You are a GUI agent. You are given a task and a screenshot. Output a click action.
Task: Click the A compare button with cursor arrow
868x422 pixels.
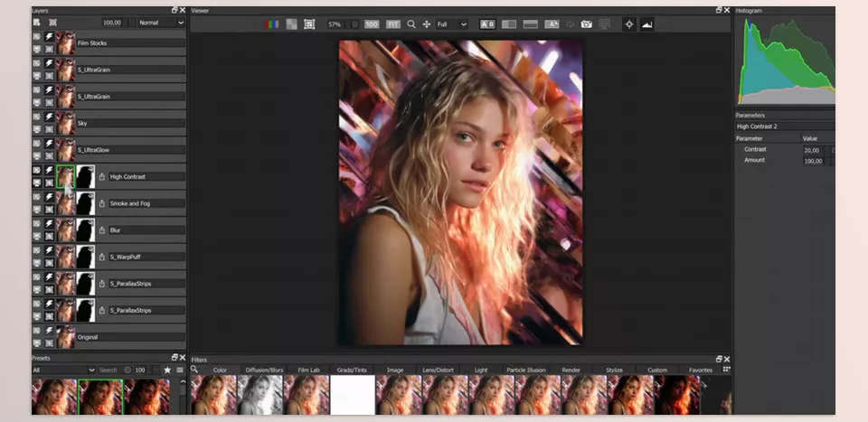click(552, 24)
